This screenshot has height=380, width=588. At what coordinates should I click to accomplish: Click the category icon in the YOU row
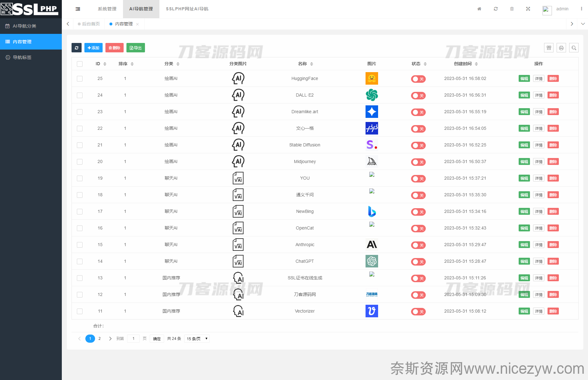pos(238,178)
